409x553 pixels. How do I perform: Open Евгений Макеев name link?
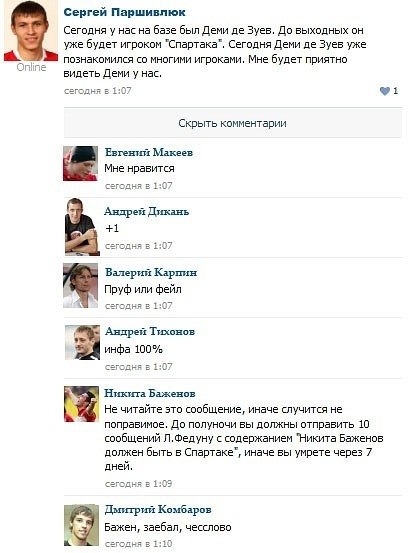(149, 152)
